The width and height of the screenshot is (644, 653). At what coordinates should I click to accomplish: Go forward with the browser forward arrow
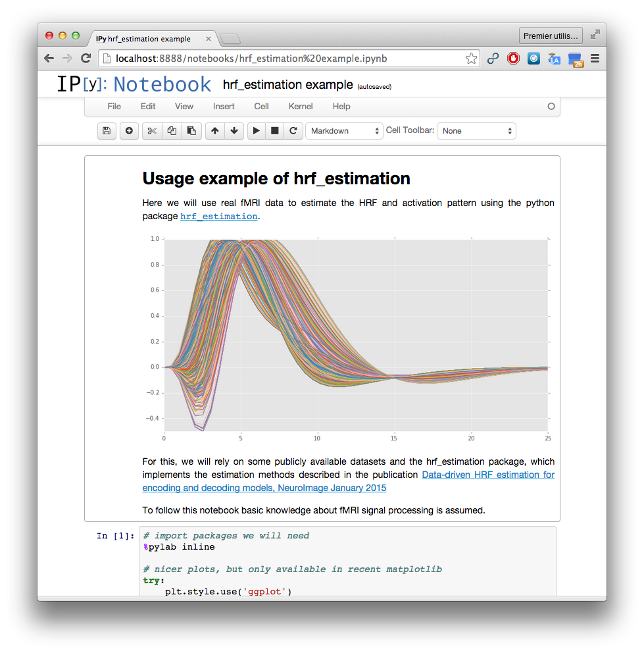point(67,59)
